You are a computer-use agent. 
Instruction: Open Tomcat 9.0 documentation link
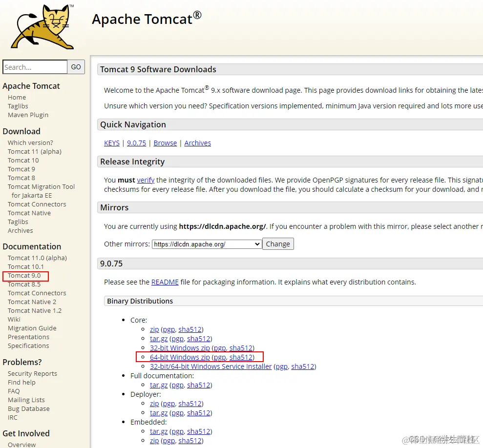coord(24,275)
